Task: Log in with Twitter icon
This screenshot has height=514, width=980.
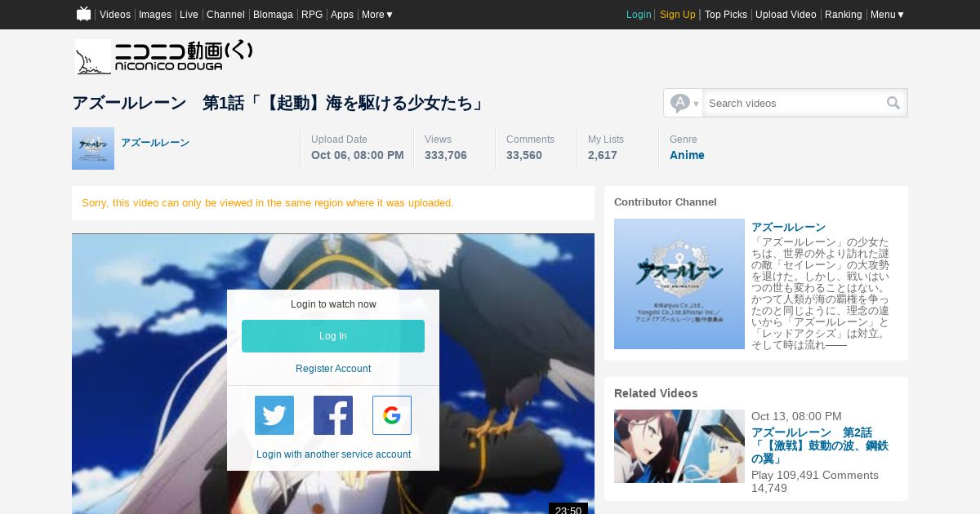Action: point(274,415)
